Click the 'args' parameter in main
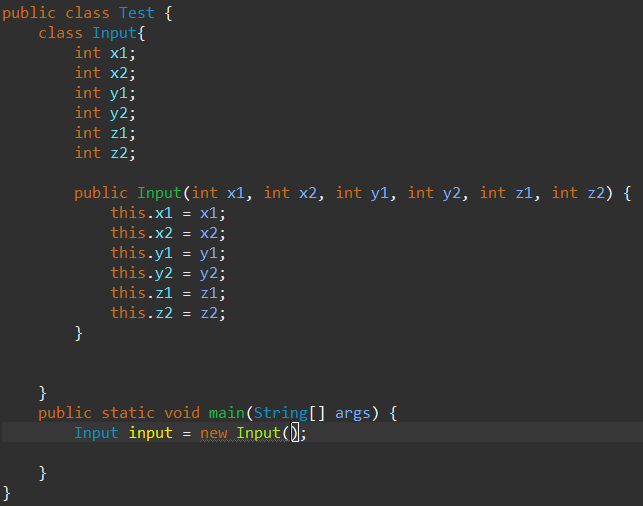The height and width of the screenshot is (506, 643). [353, 414]
